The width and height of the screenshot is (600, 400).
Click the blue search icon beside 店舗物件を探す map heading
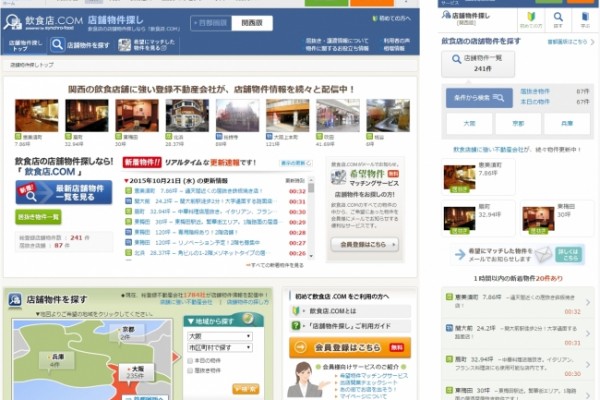click(x=15, y=299)
